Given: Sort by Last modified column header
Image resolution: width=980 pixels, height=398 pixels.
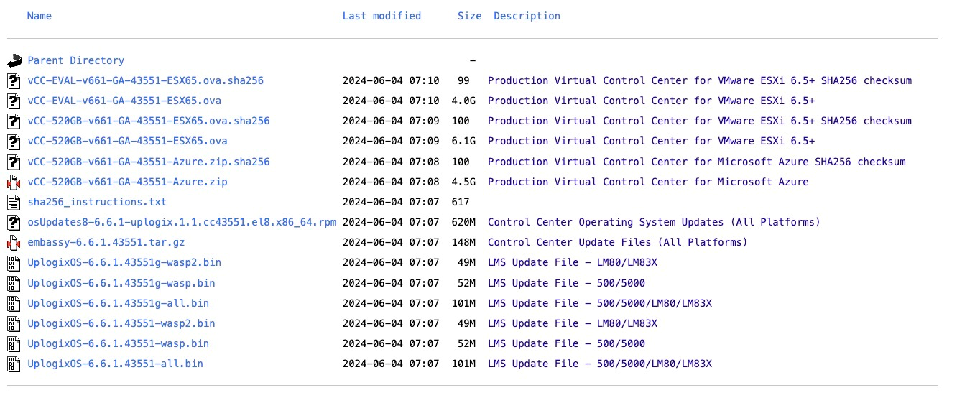Looking at the screenshot, I should pyautogui.click(x=382, y=16).
